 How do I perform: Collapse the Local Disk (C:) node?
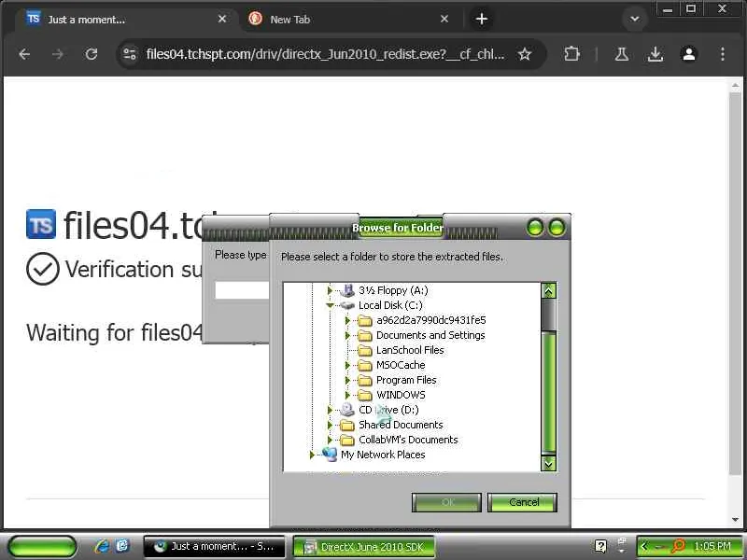(x=330, y=305)
